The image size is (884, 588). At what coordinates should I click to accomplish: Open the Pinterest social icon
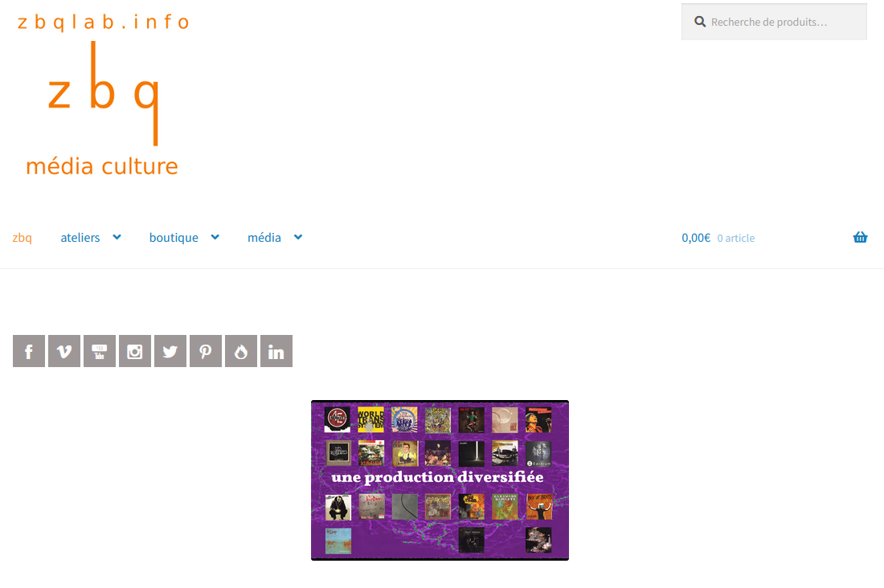click(206, 351)
